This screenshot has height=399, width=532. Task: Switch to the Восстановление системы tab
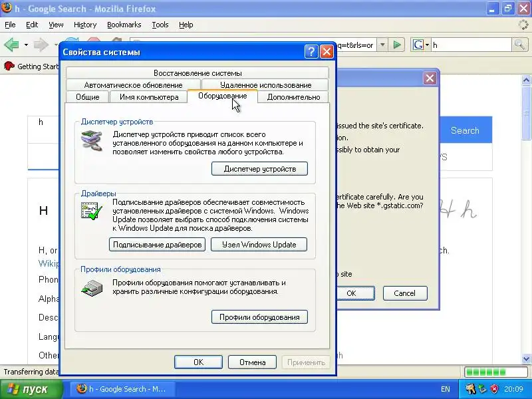click(198, 73)
